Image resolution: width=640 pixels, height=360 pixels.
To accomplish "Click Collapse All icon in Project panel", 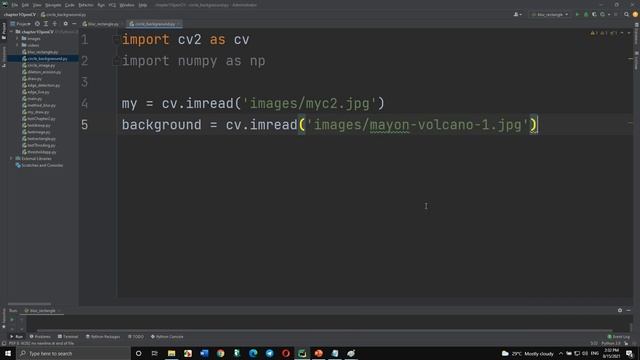I will tap(55, 24).
